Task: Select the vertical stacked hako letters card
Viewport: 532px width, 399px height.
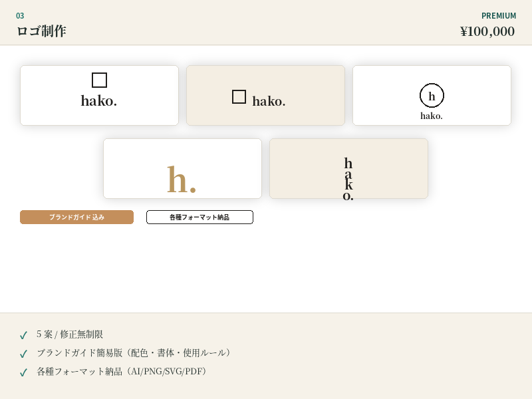Action: 348,168
